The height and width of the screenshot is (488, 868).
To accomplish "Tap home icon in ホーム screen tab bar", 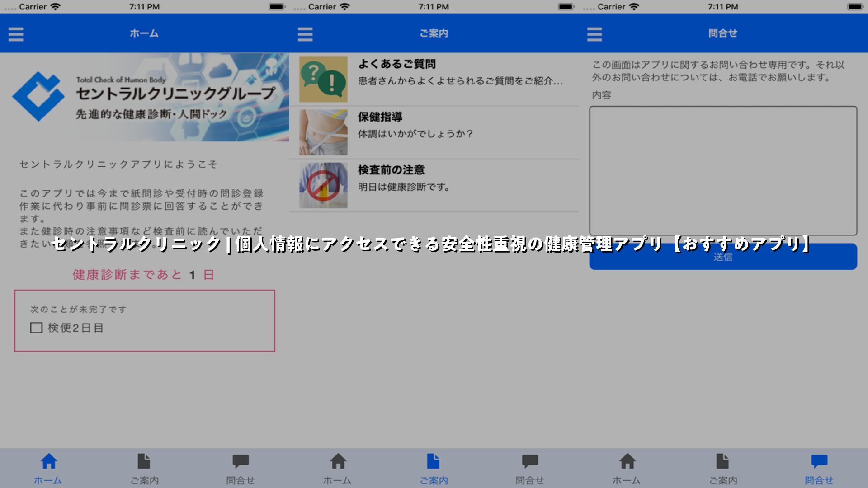I will pos(49,461).
